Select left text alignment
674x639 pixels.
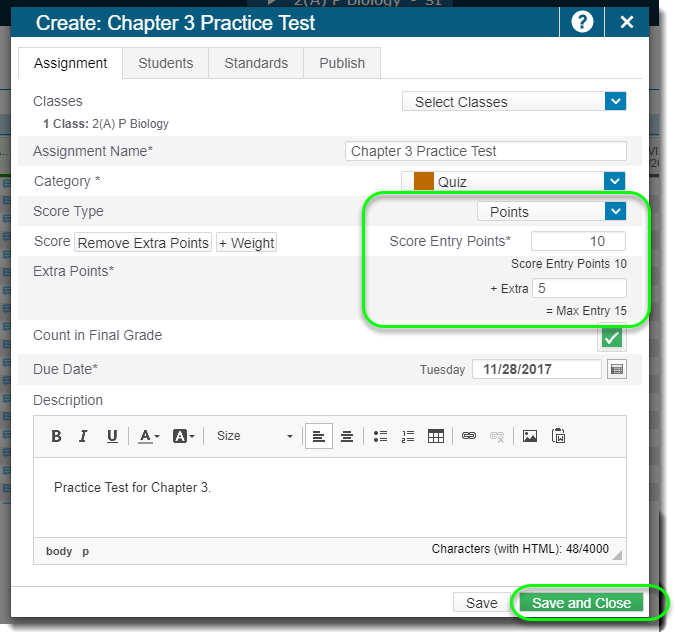318,436
